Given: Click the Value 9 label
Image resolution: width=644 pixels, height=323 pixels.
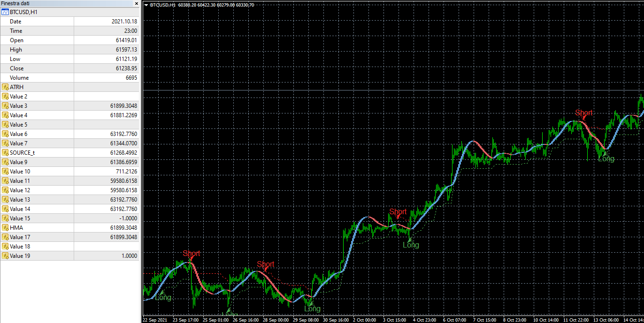Looking at the screenshot, I should click(18, 162).
